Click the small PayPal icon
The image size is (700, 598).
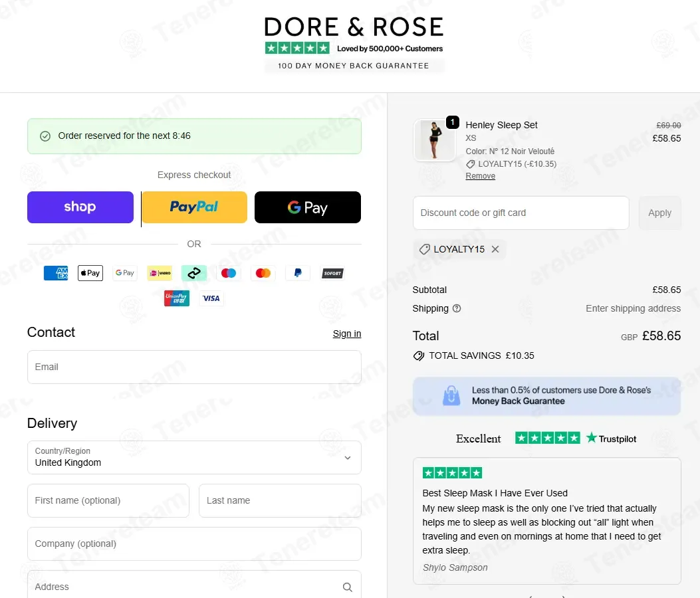298,273
